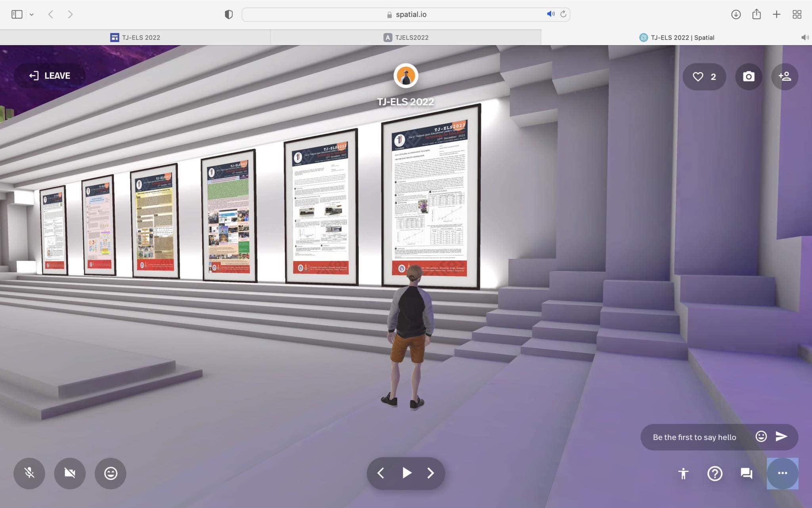Click the TJ-ELS 2022 room title
Viewport: 812px width, 508px height.
click(406, 102)
